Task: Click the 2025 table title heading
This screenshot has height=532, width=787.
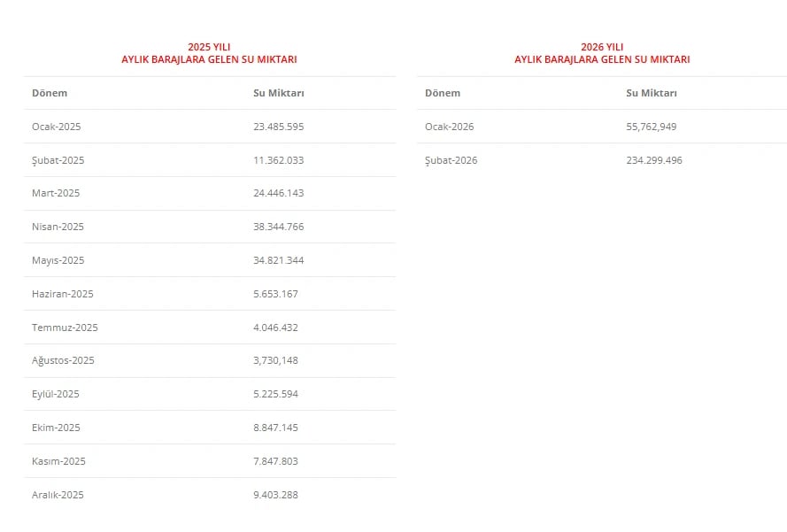Action: click(209, 53)
